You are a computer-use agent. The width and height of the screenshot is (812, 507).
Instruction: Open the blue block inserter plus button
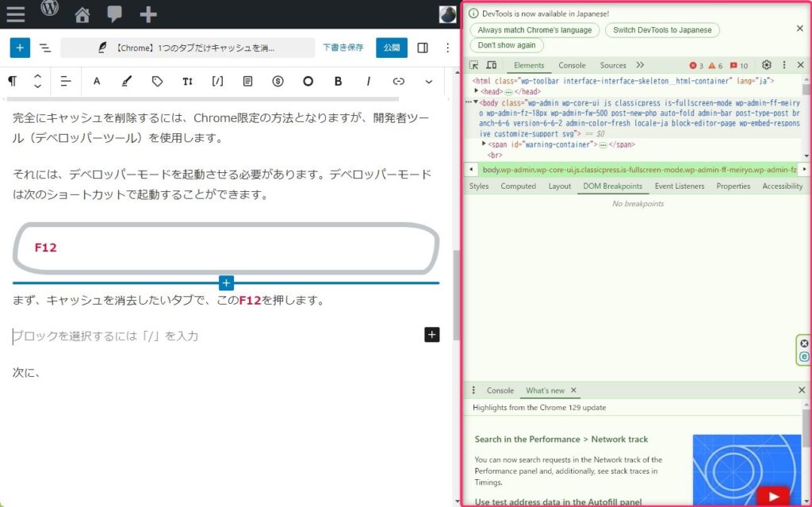19,48
